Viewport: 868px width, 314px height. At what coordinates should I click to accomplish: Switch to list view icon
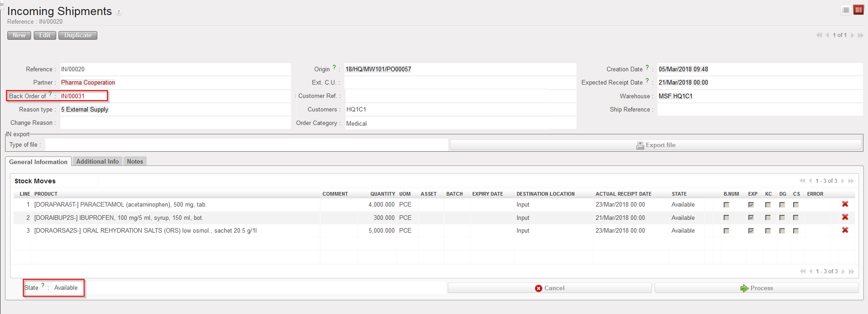(846, 10)
